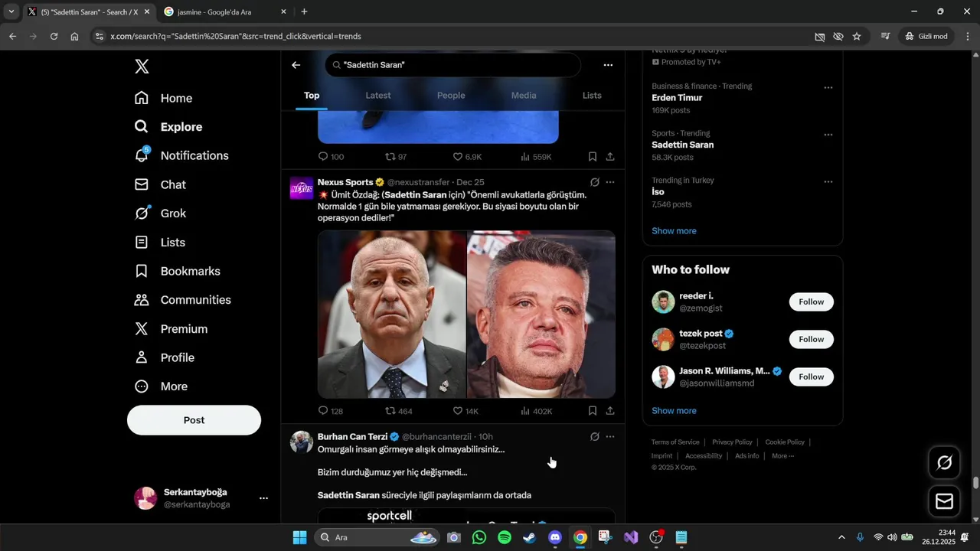The height and width of the screenshot is (551, 980).
Task: Expand the More sidebar menu
Action: pyautogui.click(x=161, y=386)
